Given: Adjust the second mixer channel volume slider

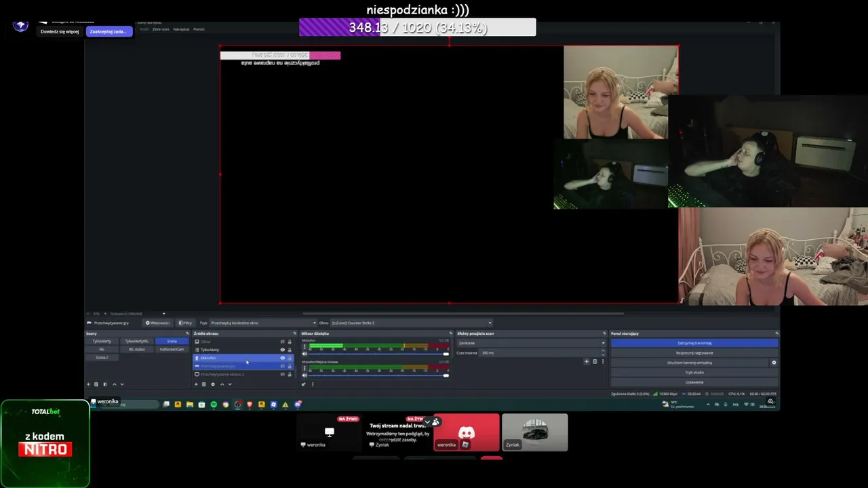Looking at the screenshot, I should (x=379, y=375).
